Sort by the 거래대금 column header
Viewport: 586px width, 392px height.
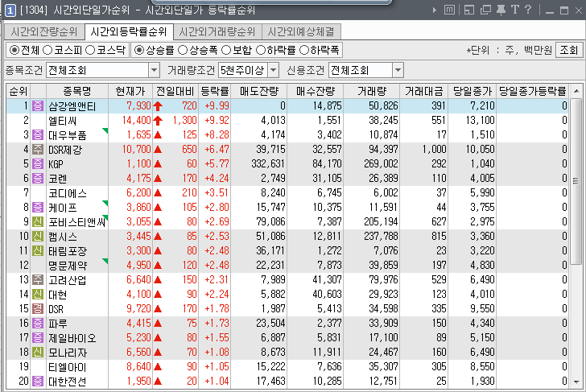tap(423, 91)
